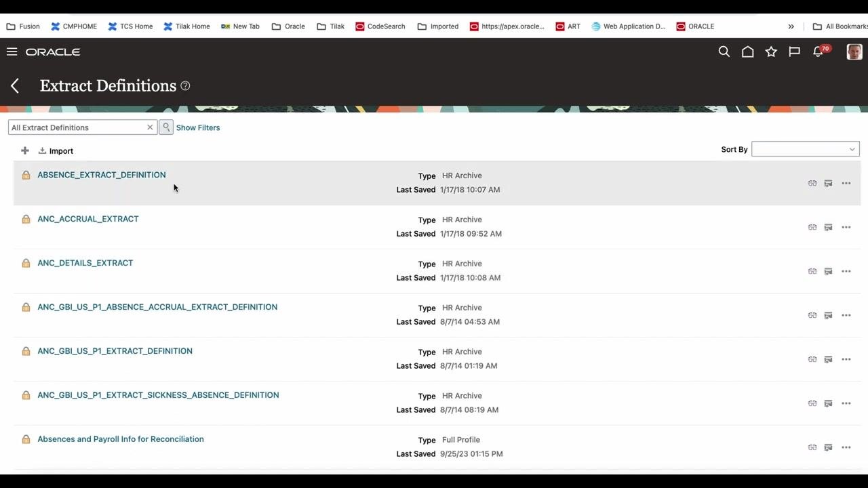Open more actions for ANC_DETAILS_EXTRACT
Viewport: 868px width, 488px height.
(x=846, y=271)
